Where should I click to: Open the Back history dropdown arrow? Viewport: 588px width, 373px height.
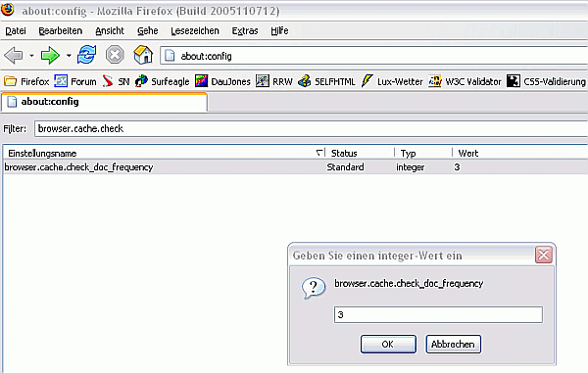coord(31,56)
